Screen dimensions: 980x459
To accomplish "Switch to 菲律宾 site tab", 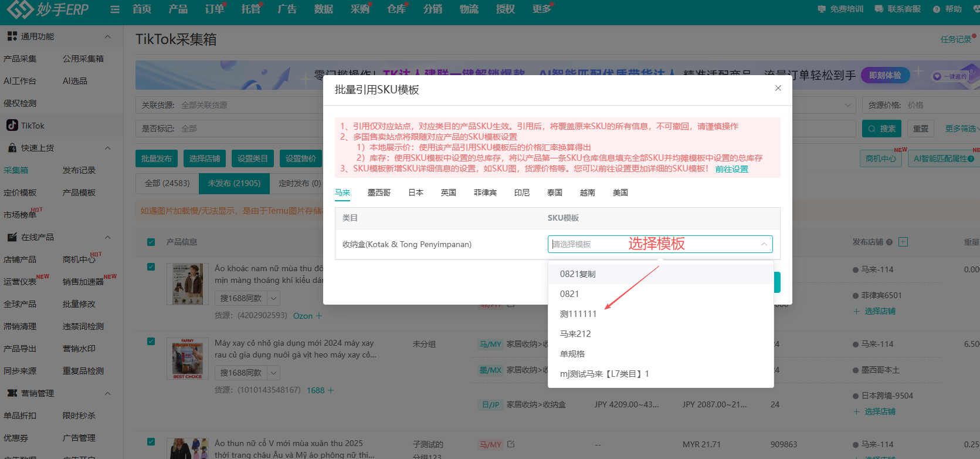I will (x=485, y=193).
